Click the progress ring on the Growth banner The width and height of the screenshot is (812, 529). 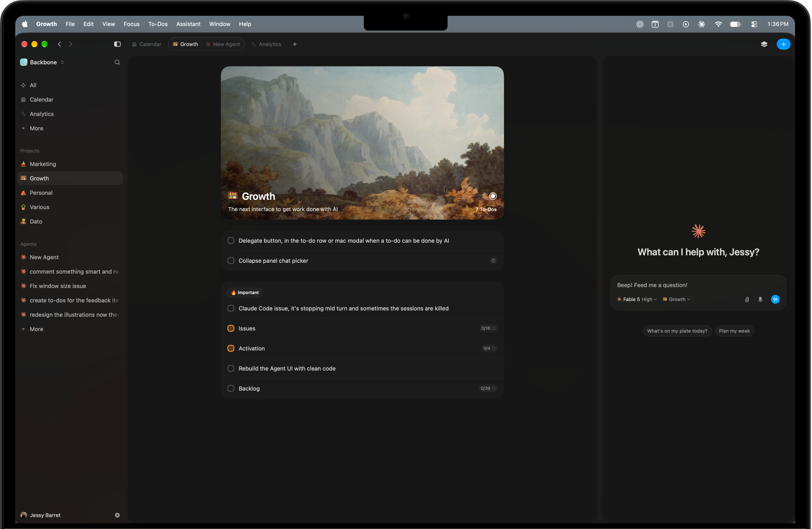[493, 196]
